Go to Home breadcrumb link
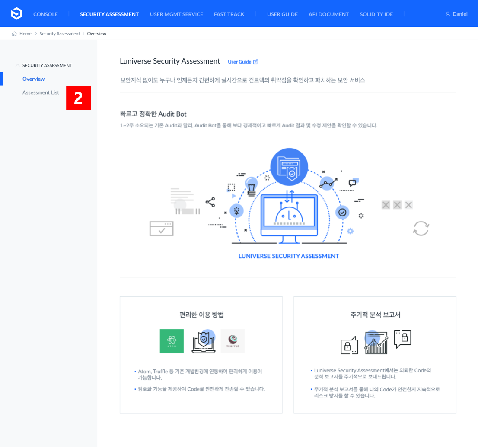This screenshot has width=478, height=448. [25, 34]
